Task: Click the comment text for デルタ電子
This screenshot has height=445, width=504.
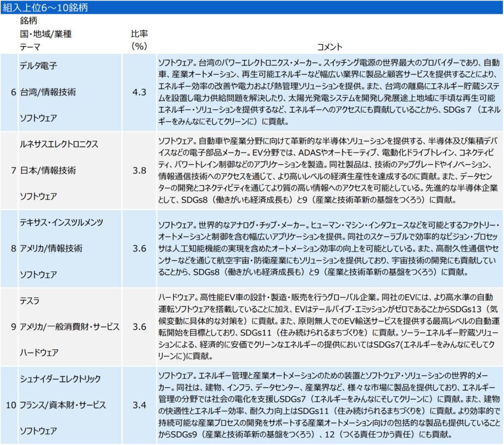Action: click(329, 92)
